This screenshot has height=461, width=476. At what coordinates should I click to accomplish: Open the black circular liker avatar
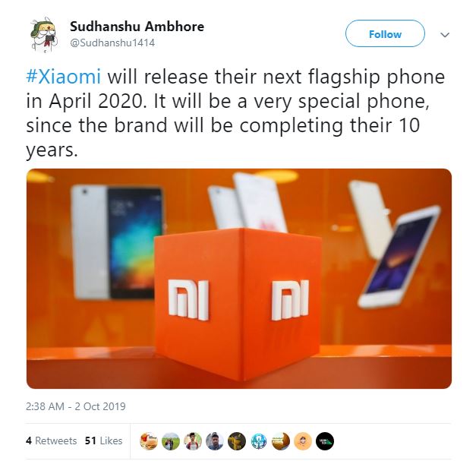pyautogui.click(x=325, y=440)
